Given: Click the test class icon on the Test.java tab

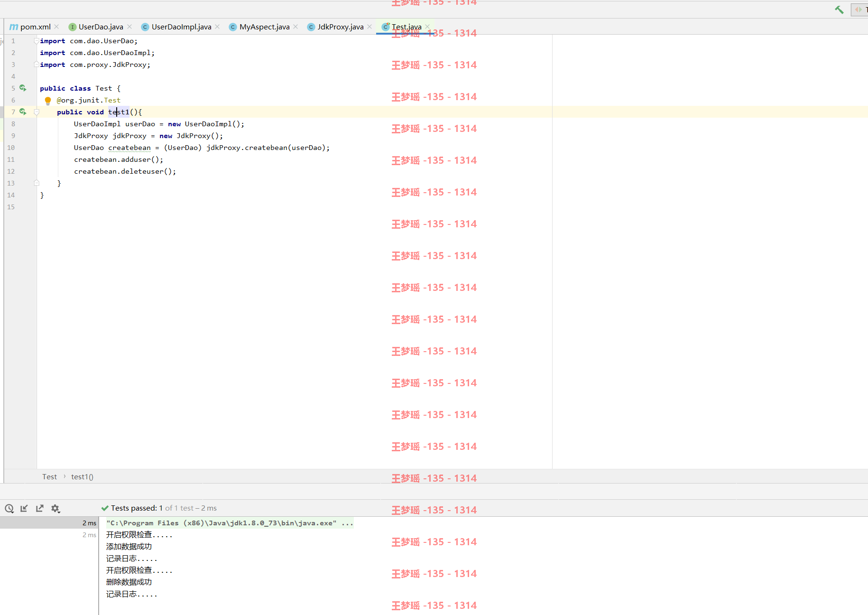Looking at the screenshot, I should point(386,27).
